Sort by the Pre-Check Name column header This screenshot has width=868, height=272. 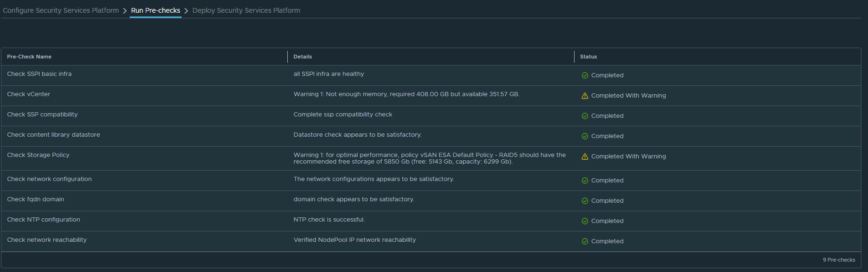[x=29, y=57]
